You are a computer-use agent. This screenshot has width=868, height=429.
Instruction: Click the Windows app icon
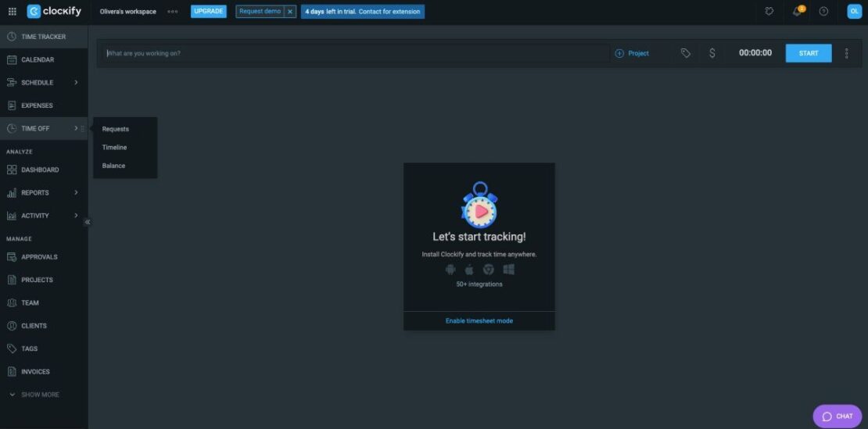(x=508, y=270)
